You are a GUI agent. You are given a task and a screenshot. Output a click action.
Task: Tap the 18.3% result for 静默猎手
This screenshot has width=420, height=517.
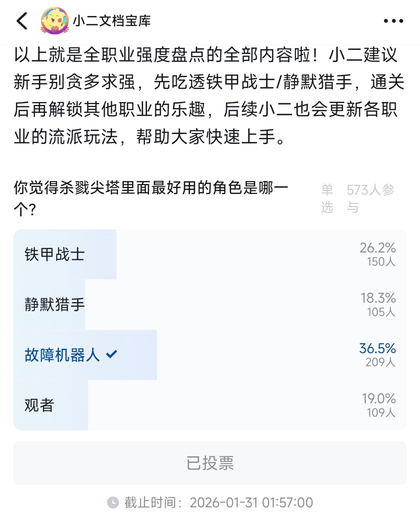coord(378,298)
